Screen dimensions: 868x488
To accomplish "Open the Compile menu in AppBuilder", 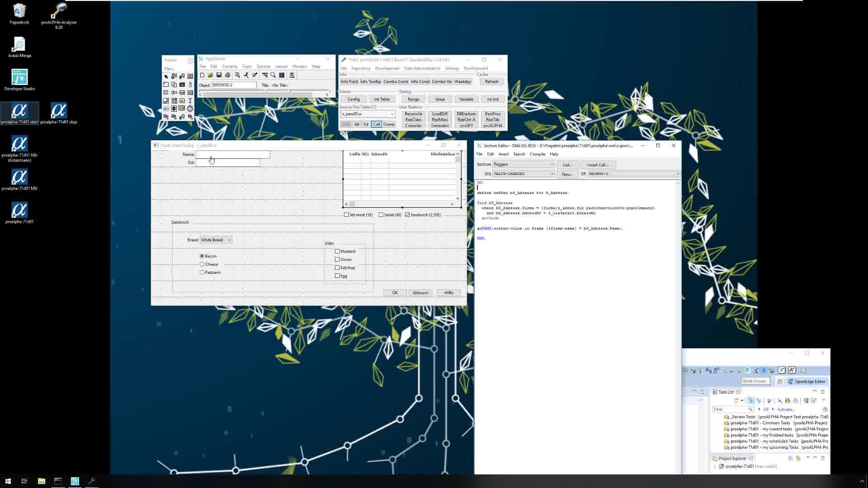I will 230,66.
